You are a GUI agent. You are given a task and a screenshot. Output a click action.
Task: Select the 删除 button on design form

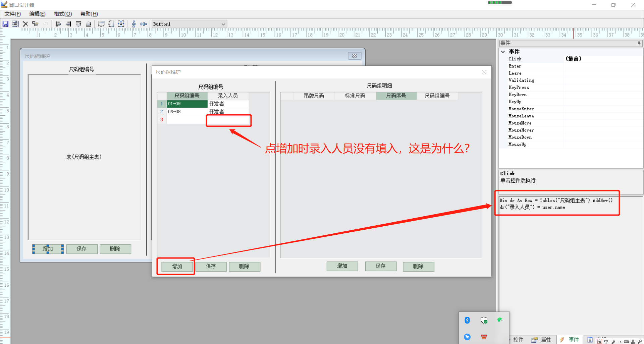pyautogui.click(x=115, y=249)
